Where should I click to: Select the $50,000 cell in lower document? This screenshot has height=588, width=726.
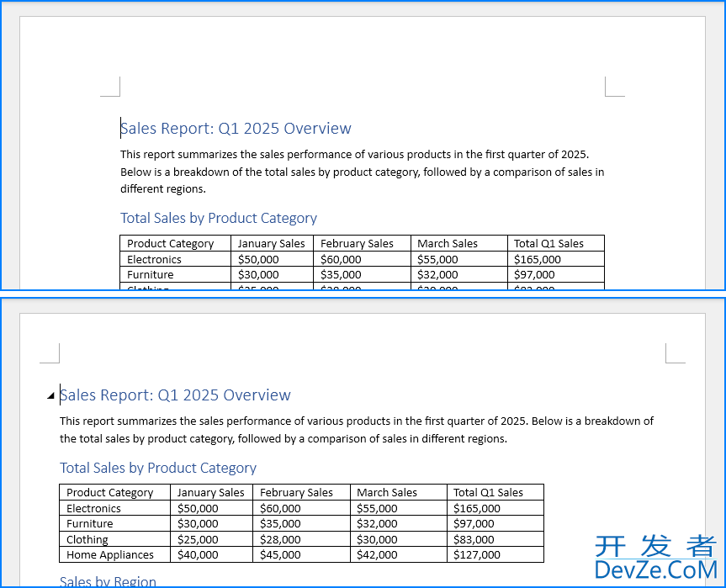click(212, 508)
